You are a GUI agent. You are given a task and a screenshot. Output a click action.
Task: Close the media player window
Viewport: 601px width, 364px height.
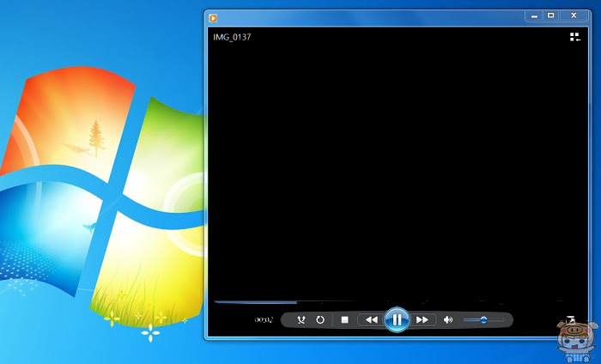[574, 15]
